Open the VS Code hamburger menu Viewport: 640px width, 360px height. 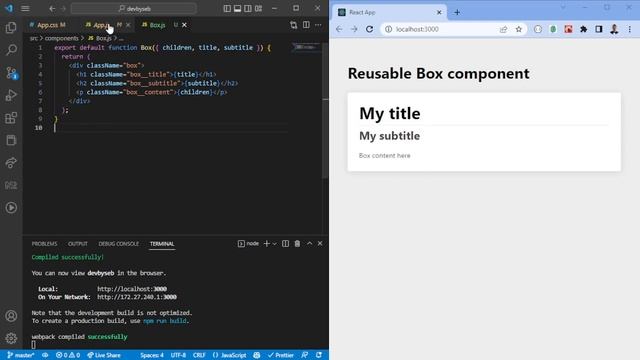[x=25, y=8]
